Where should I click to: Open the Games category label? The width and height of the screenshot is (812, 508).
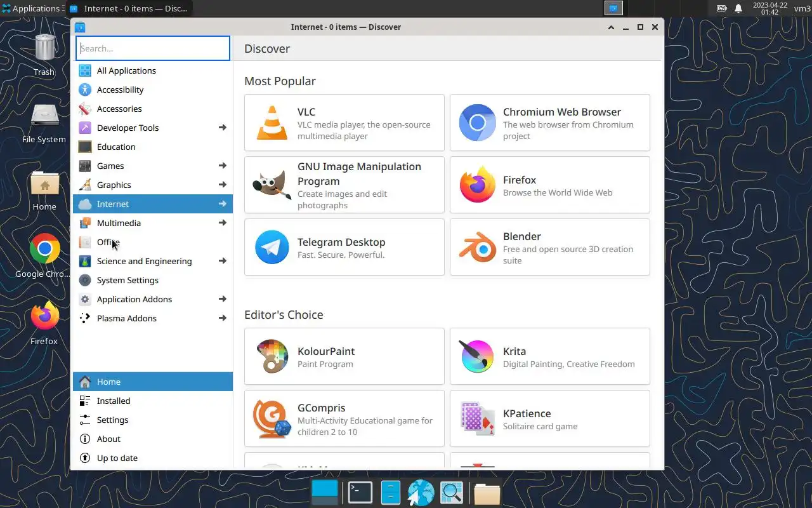(x=110, y=166)
